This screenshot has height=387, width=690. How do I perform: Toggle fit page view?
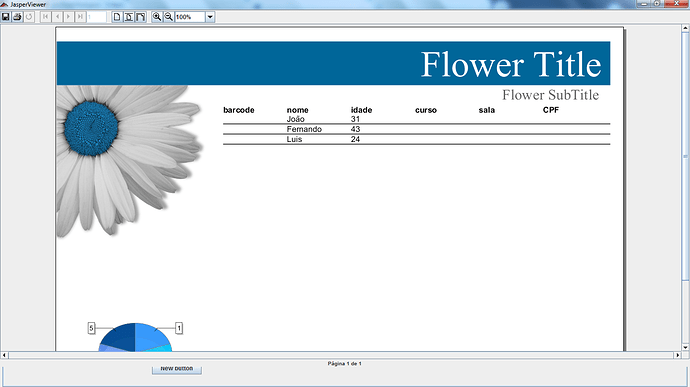(x=128, y=17)
